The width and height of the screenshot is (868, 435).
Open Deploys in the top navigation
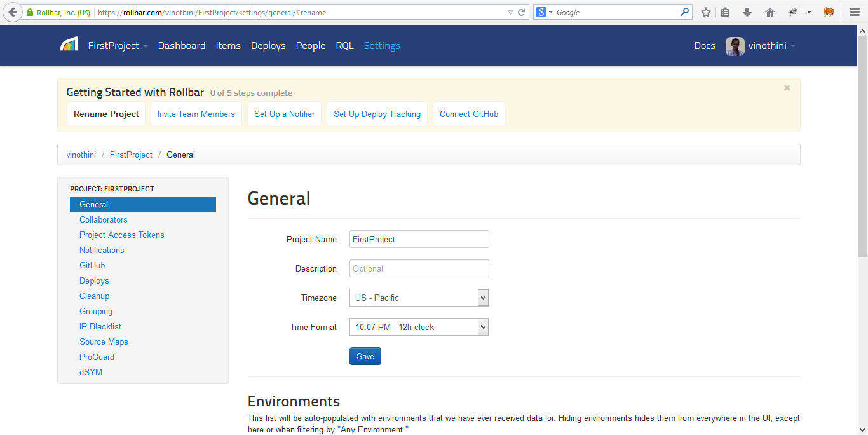click(268, 46)
